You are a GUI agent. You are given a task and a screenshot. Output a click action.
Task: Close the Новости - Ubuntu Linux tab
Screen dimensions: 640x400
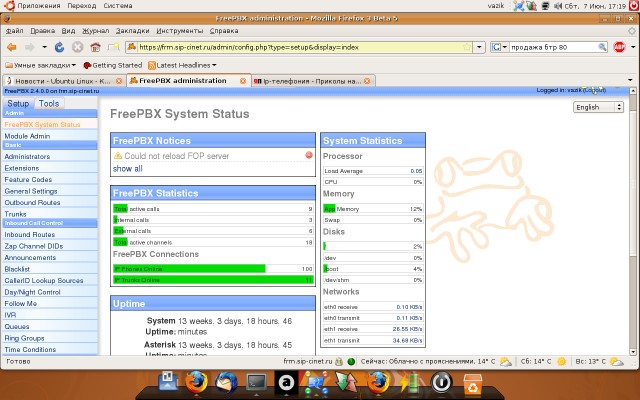(119, 81)
